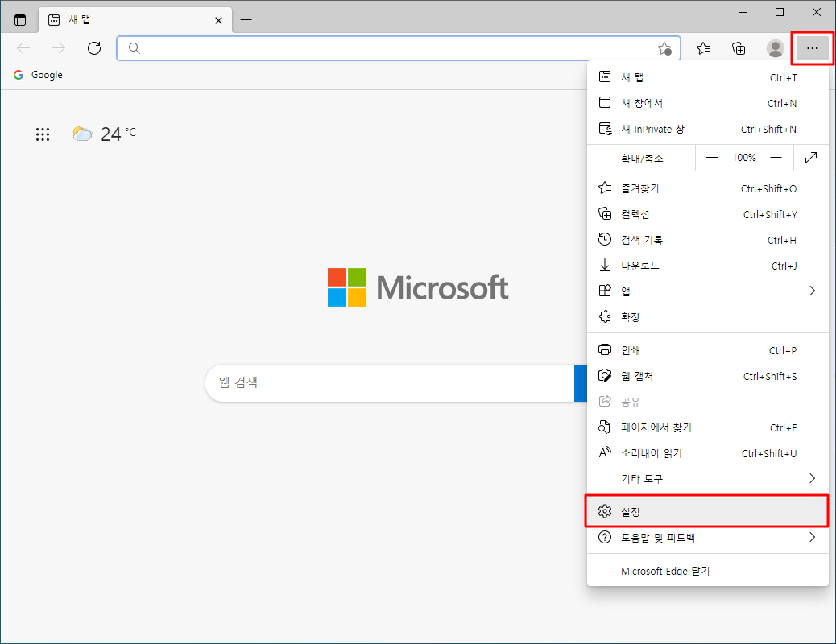Minimize the browser window

click(742, 12)
